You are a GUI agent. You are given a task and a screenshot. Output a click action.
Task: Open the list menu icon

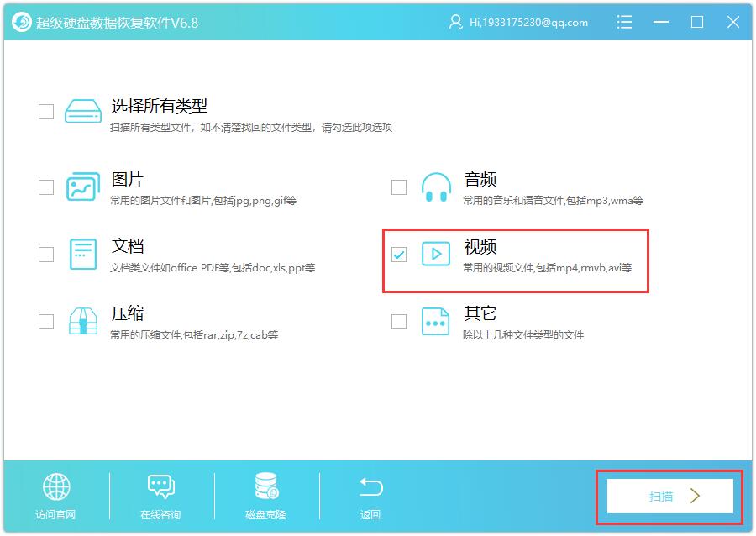pyautogui.click(x=624, y=22)
